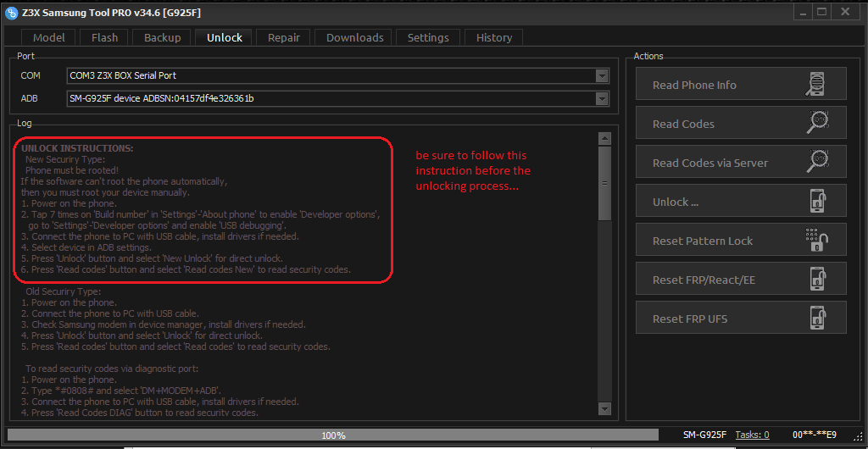Switch to the Model tab

coord(48,37)
